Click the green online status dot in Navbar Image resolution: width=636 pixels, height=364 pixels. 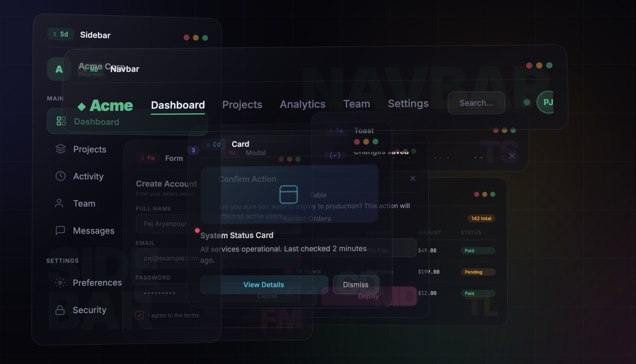tap(527, 102)
